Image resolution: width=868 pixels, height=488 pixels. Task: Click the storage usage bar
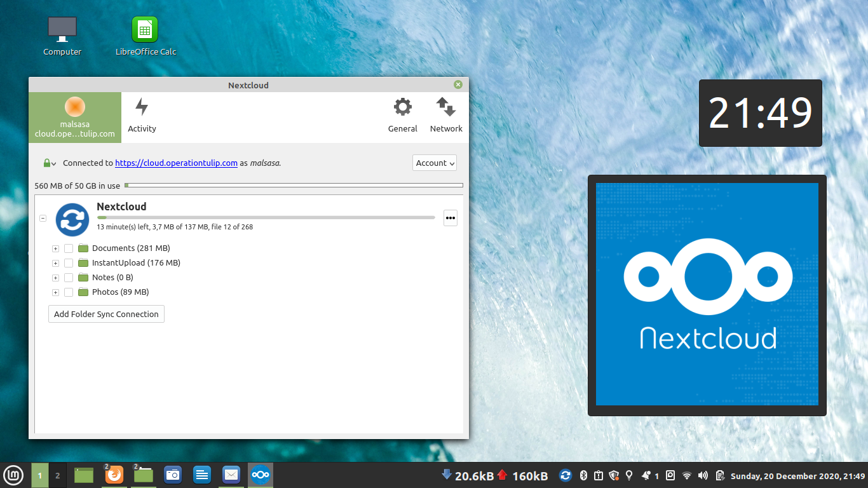[x=294, y=186]
